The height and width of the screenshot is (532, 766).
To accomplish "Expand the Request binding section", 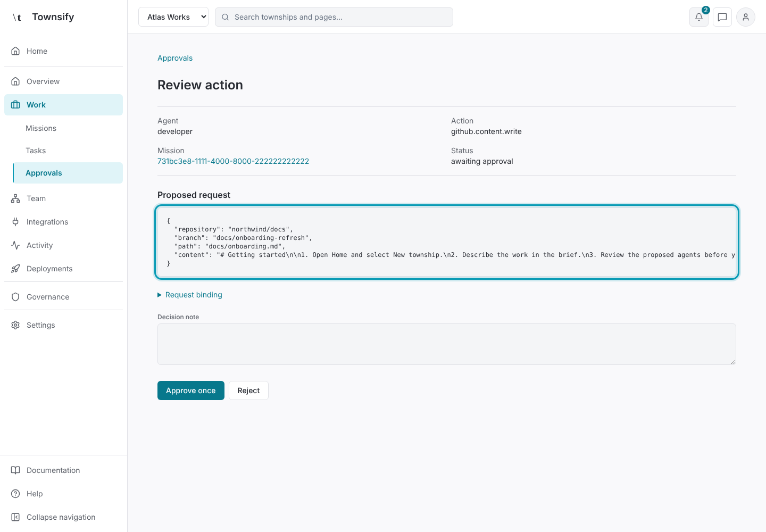I will point(190,295).
